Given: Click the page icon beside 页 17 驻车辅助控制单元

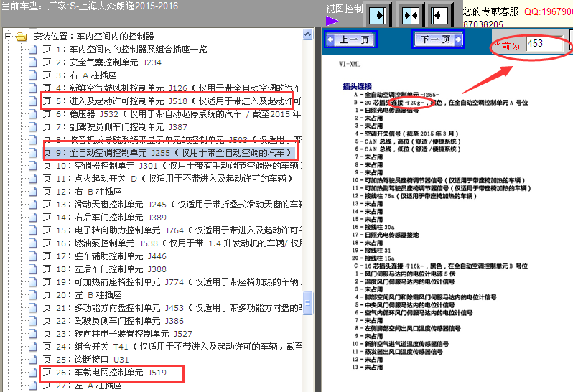Looking at the screenshot, I should tap(33, 256).
